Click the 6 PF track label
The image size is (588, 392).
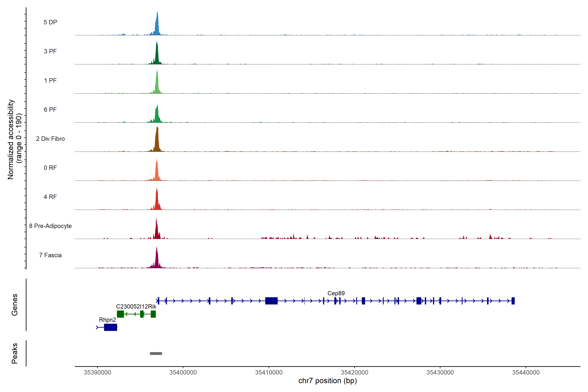50,109
